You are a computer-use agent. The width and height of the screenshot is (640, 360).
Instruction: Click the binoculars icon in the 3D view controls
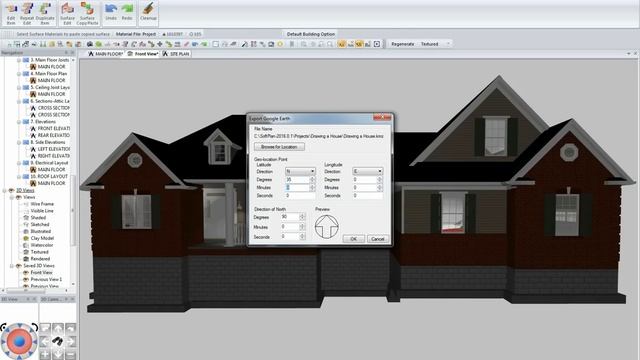58,341
